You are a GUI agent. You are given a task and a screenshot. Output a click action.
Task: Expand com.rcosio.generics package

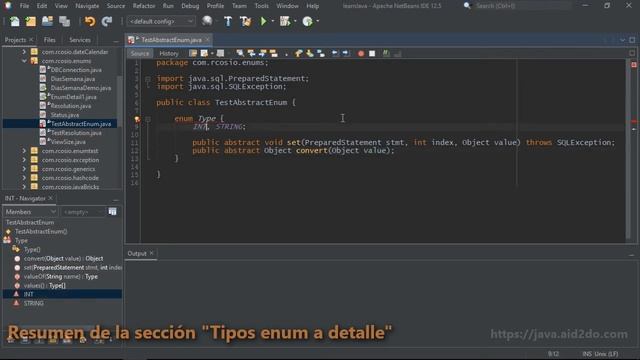click(24, 169)
